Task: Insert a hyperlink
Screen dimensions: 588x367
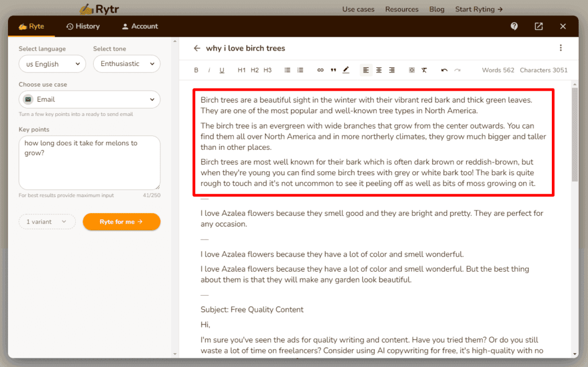Action: coord(320,70)
